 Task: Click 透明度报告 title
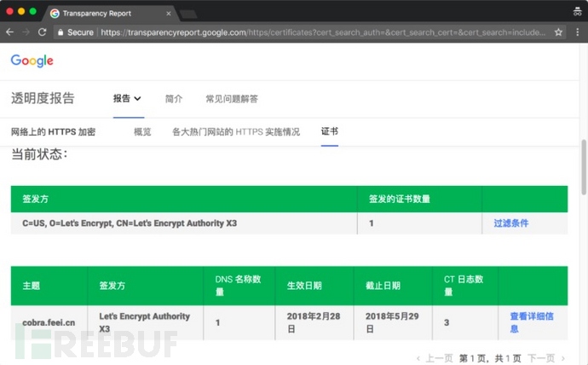coord(43,98)
